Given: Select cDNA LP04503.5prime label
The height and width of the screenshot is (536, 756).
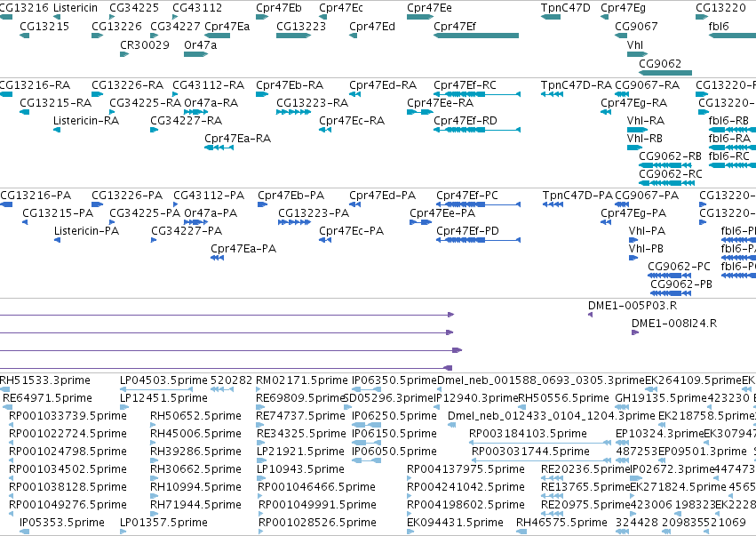Looking at the screenshot, I should 164,380.
